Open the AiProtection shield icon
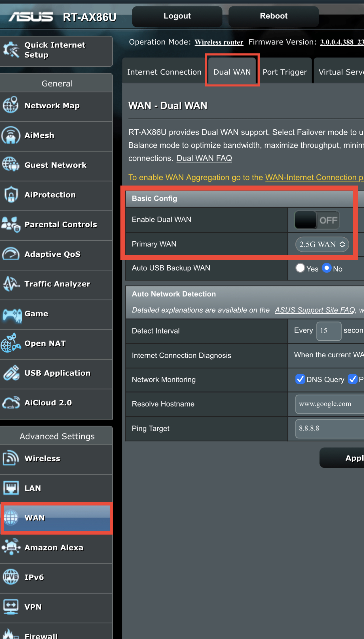 [x=11, y=195]
